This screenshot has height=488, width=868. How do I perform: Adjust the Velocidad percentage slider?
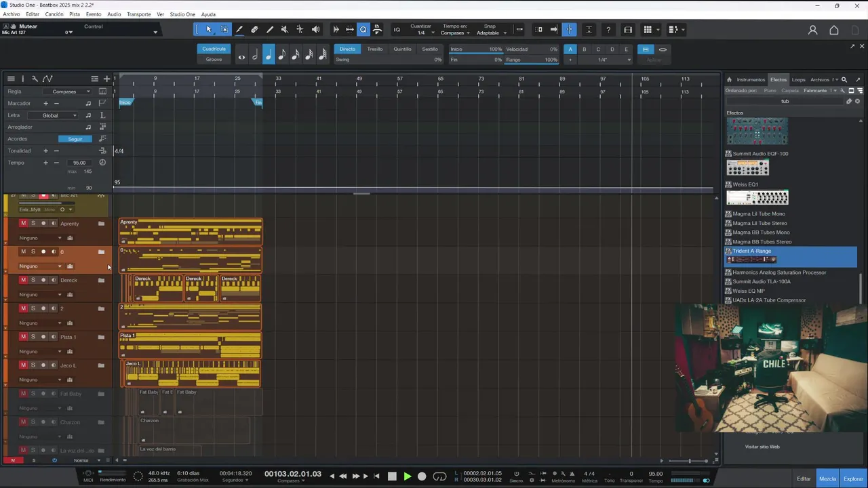pyautogui.click(x=532, y=49)
